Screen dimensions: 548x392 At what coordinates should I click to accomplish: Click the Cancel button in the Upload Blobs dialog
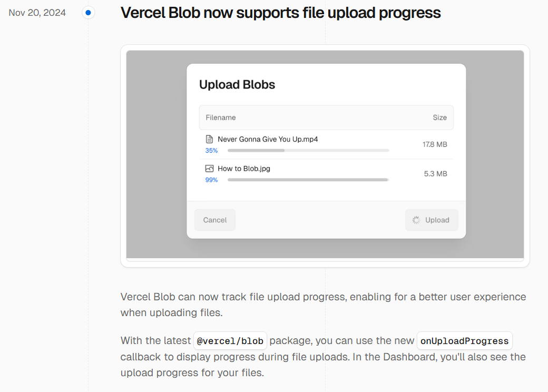(214, 220)
